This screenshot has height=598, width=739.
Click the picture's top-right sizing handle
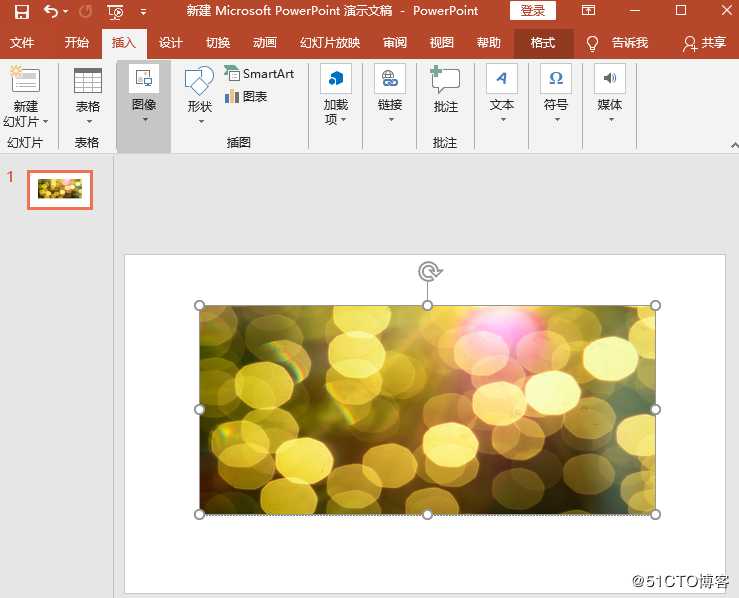pos(655,305)
